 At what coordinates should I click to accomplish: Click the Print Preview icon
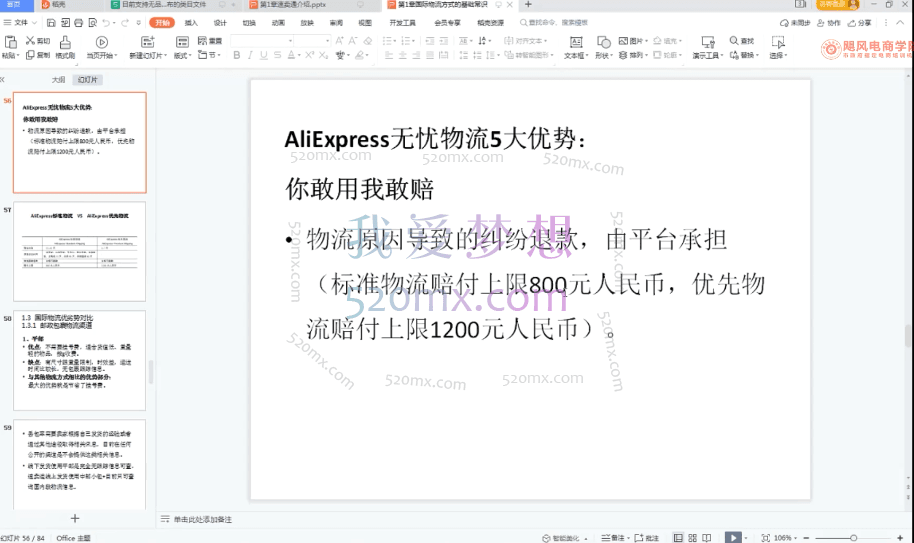[93, 23]
